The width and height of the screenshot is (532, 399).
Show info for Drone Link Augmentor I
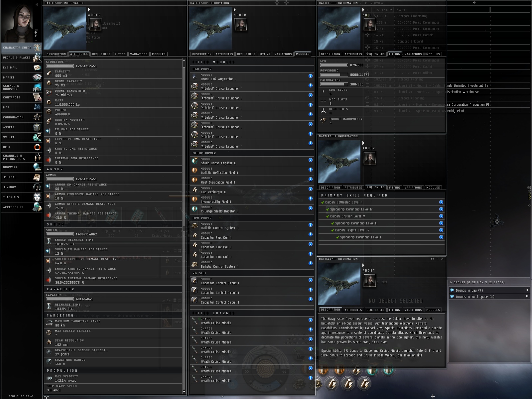[310, 76]
